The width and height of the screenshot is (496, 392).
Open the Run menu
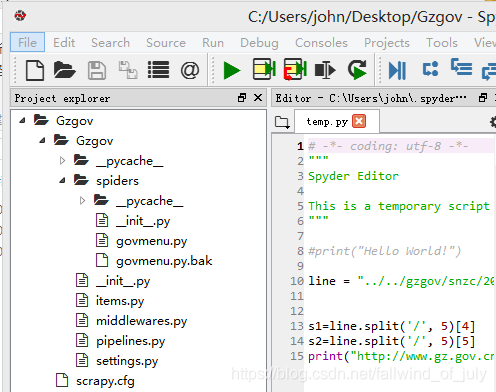213,42
